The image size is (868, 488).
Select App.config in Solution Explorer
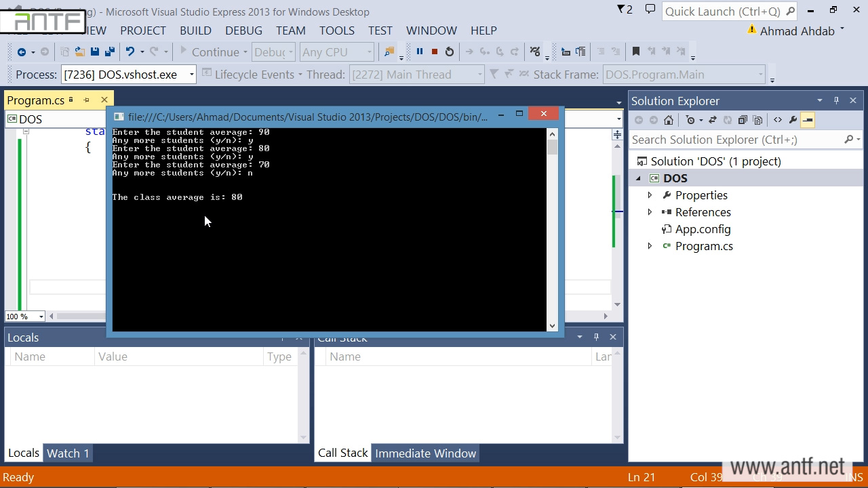[703, 229]
